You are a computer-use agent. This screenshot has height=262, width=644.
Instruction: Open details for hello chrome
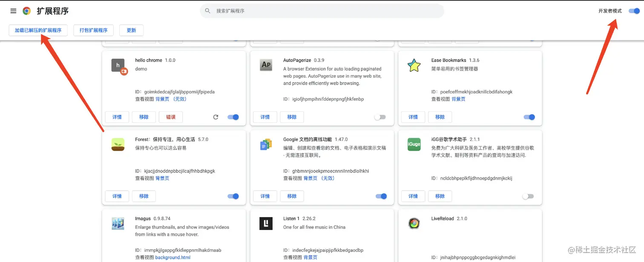pyautogui.click(x=117, y=117)
